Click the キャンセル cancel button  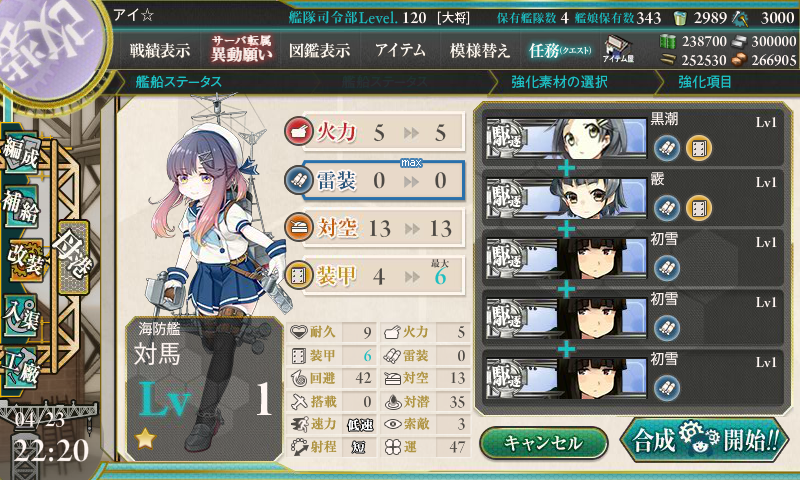[544, 443]
